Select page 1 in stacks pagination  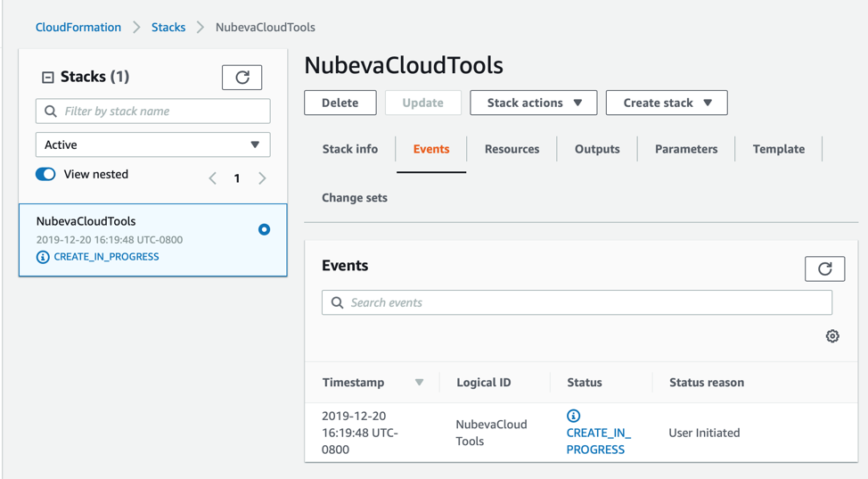pyautogui.click(x=237, y=178)
